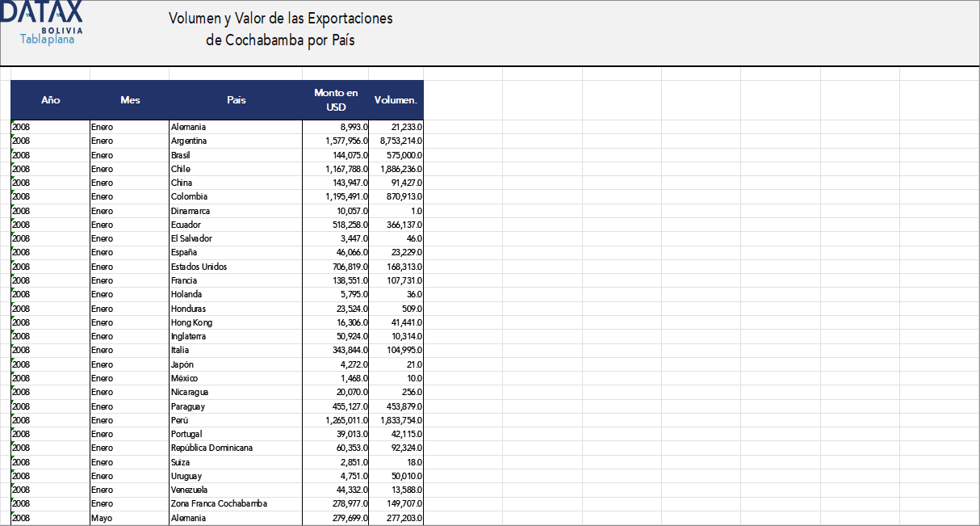The image size is (980, 526).
Task: Select the Alemania cell in the Mayo row
Action: (x=236, y=518)
